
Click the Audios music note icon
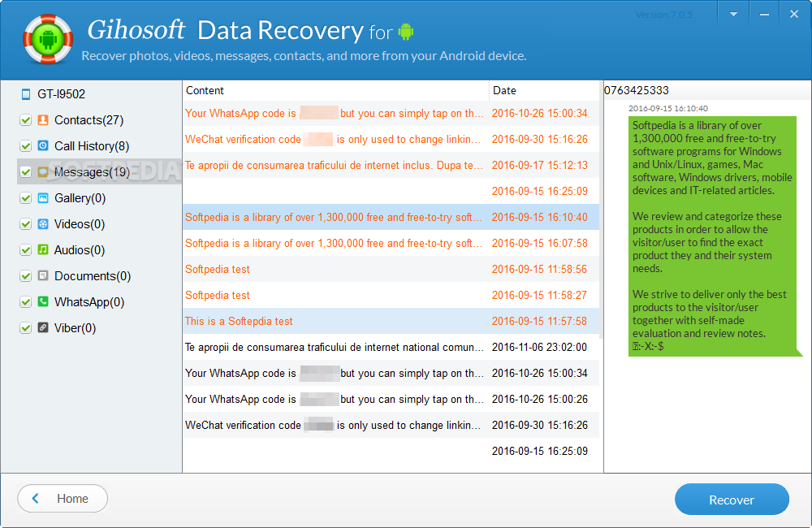(44, 249)
